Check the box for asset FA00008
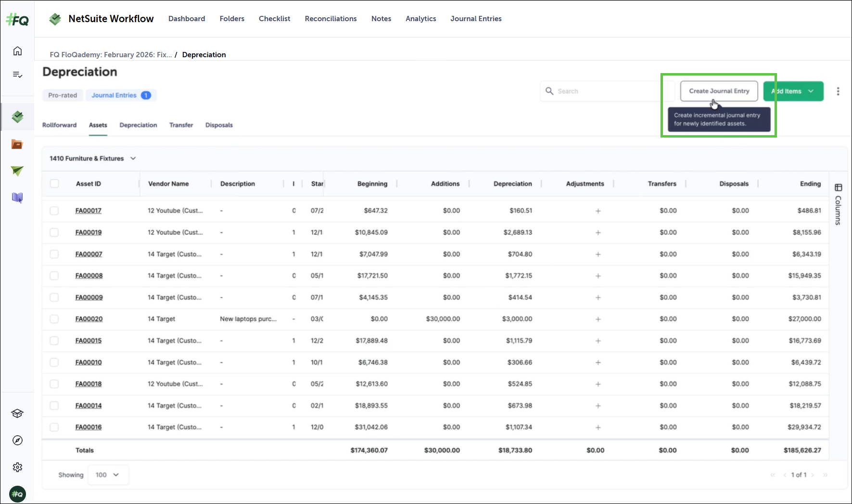This screenshot has width=852, height=504. click(54, 276)
